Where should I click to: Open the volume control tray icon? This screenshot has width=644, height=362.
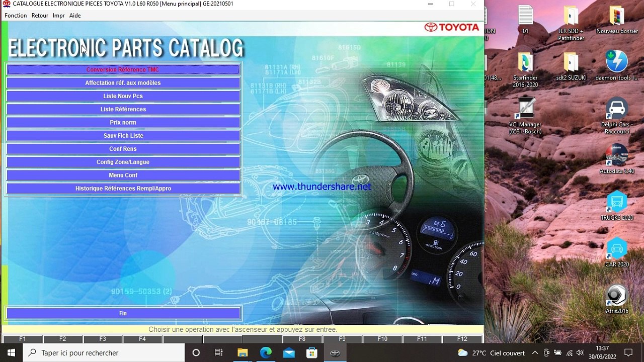point(580,353)
